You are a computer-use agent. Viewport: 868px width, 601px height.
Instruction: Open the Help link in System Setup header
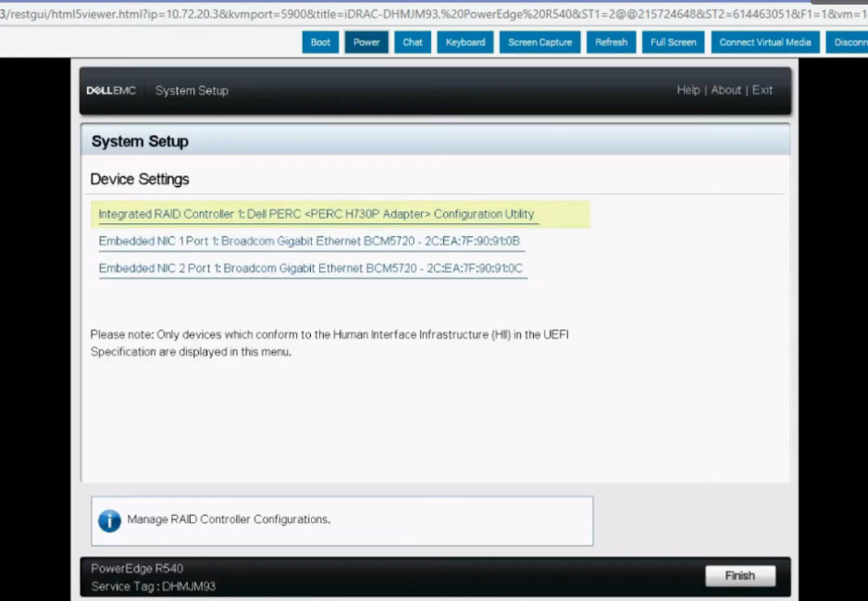[x=688, y=90]
